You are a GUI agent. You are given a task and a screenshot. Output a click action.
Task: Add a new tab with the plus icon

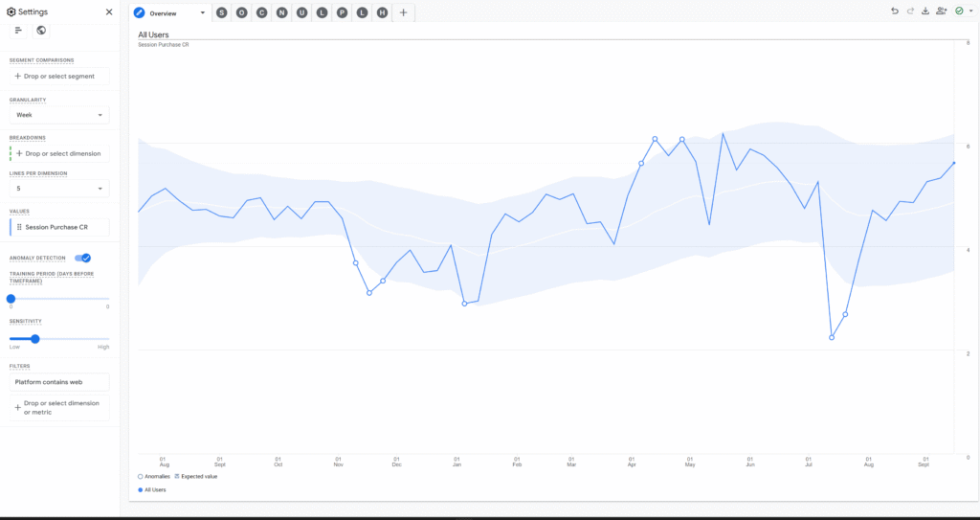click(403, 12)
